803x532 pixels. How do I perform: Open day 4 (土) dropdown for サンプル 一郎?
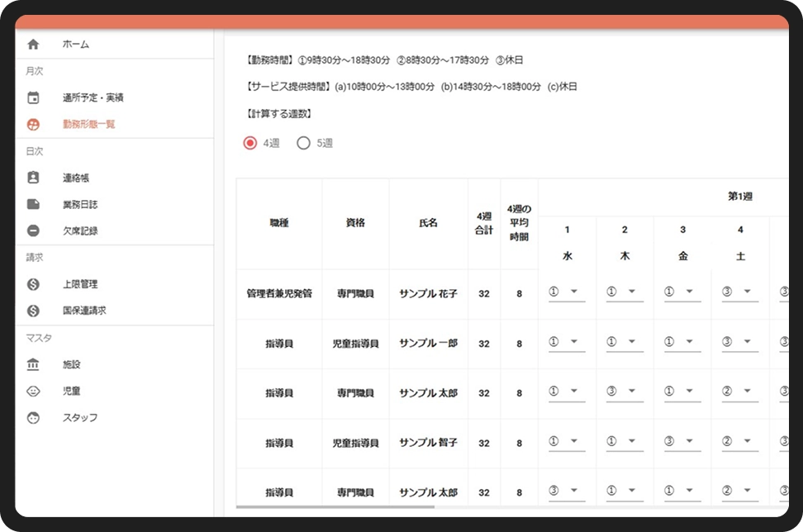[740, 342]
